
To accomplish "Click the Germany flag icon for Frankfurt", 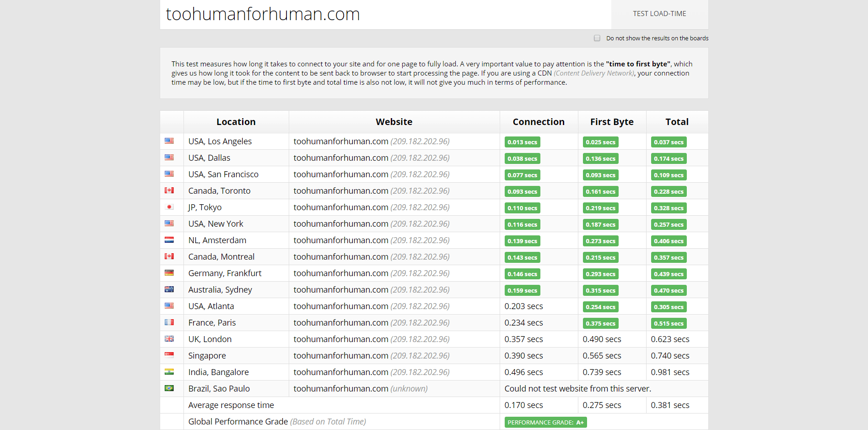I will tap(169, 273).
